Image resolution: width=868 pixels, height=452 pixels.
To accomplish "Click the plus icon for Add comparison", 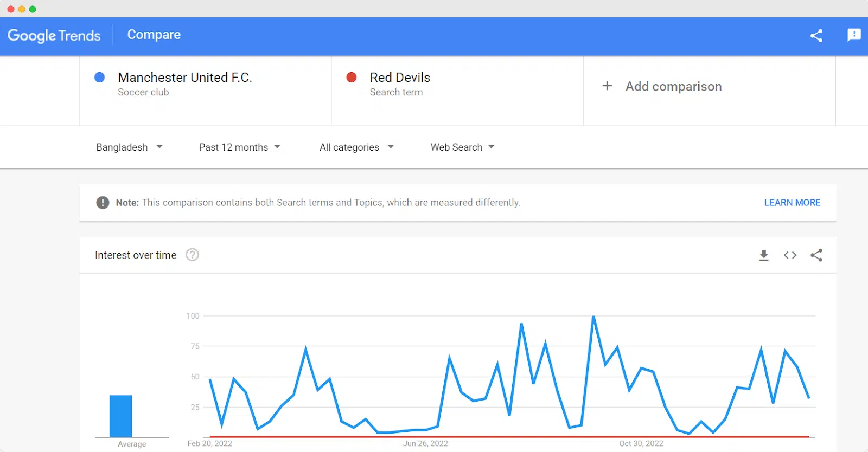I will tap(607, 86).
